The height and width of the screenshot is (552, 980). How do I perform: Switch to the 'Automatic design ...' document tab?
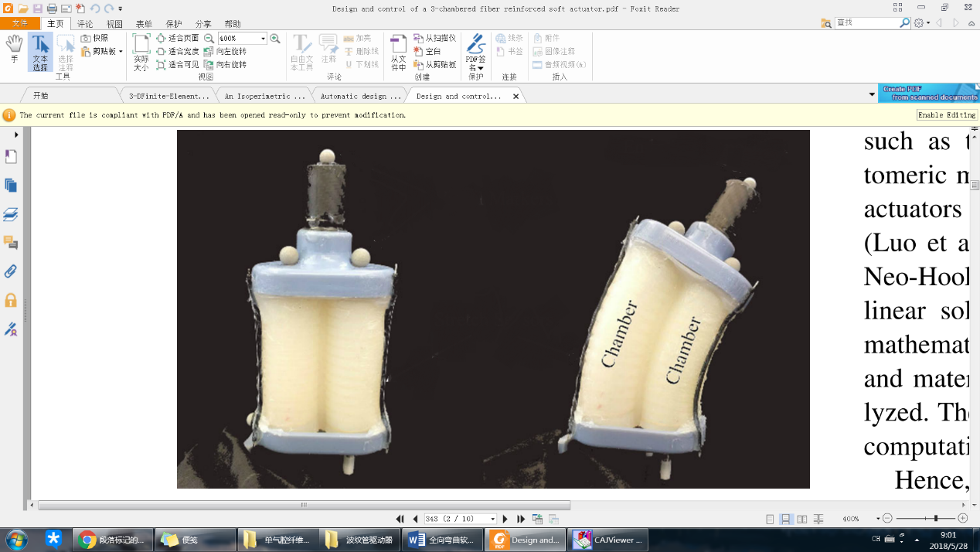click(x=361, y=96)
